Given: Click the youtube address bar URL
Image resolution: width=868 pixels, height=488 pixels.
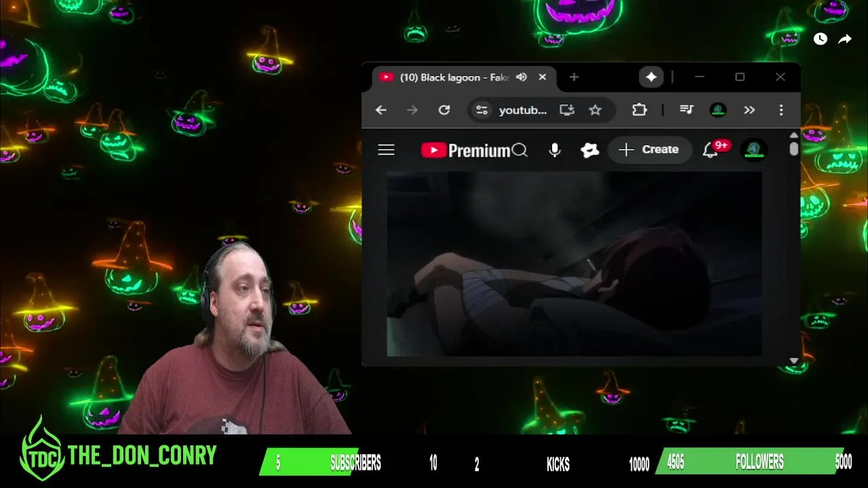Looking at the screenshot, I should click(x=522, y=110).
